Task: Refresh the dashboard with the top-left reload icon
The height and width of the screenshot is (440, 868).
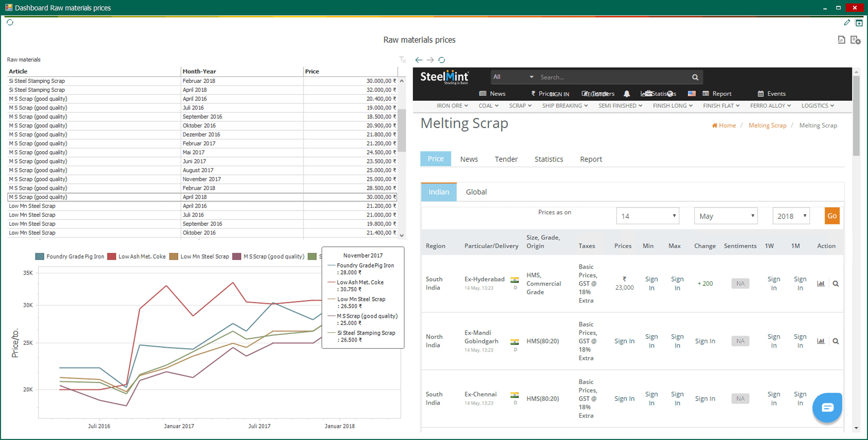Action: (10, 22)
